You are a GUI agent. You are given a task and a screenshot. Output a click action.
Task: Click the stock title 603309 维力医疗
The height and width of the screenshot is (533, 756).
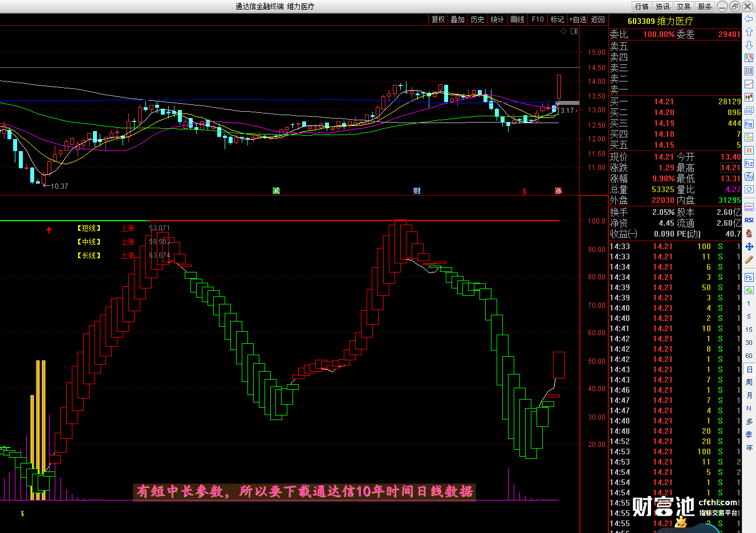tap(660, 21)
